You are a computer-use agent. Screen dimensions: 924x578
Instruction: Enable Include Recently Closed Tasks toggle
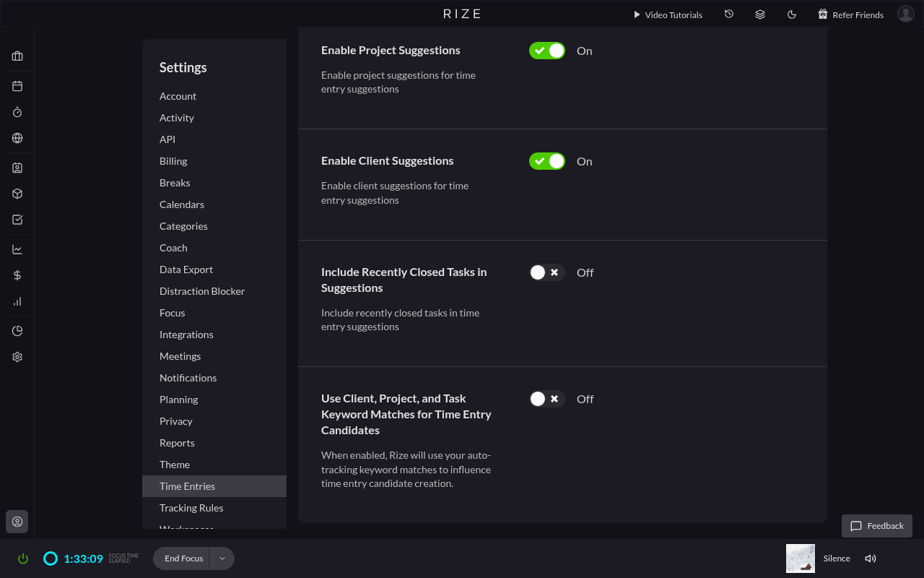click(547, 272)
